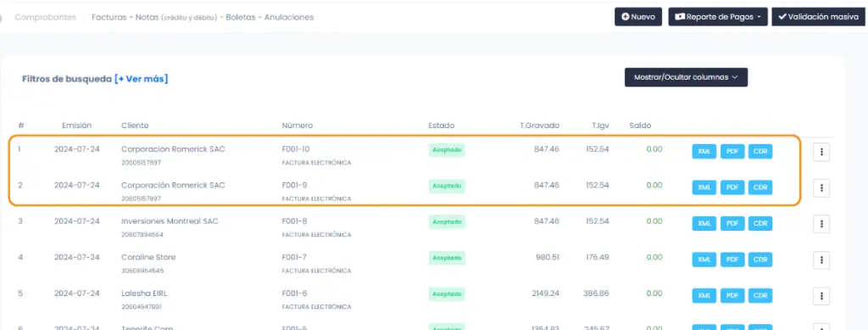Click the Aceptado status of F001-8

446,222
